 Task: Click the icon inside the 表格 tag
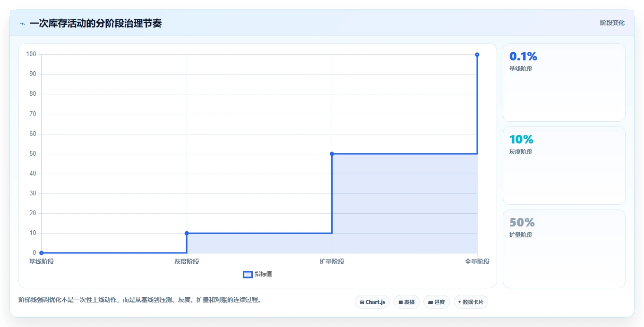401,302
